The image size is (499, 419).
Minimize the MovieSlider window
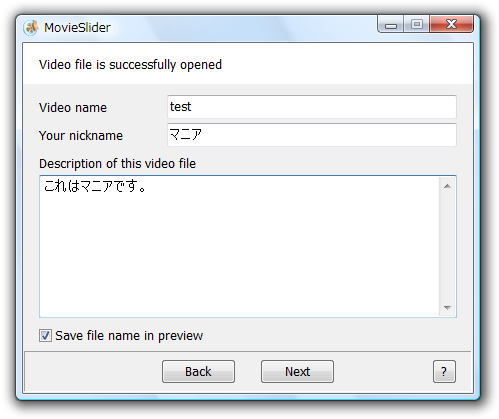click(391, 24)
